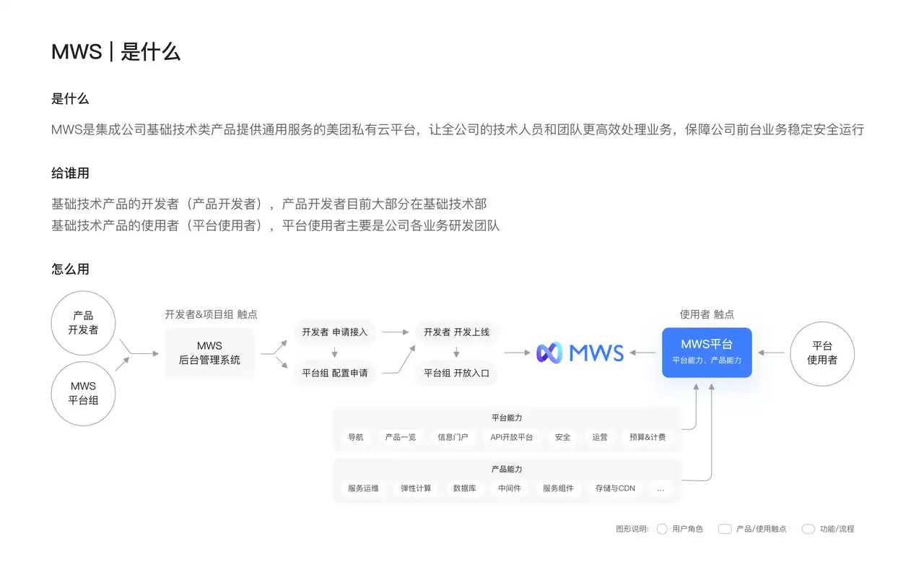The width and height of the screenshot is (924, 578).
Task: Click the 开发者&项目组 触点 label
Action: [x=211, y=314]
